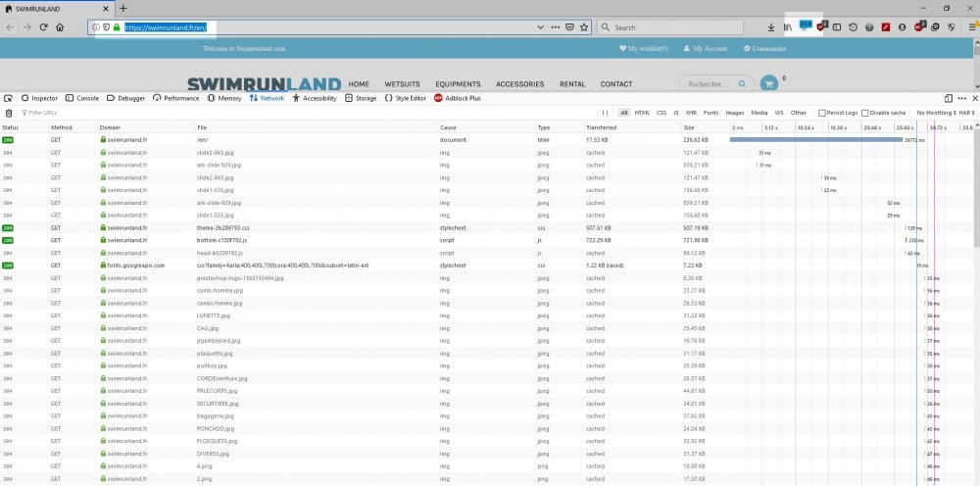
Task: Click the WETSUITS navigation link
Action: click(x=402, y=83)
